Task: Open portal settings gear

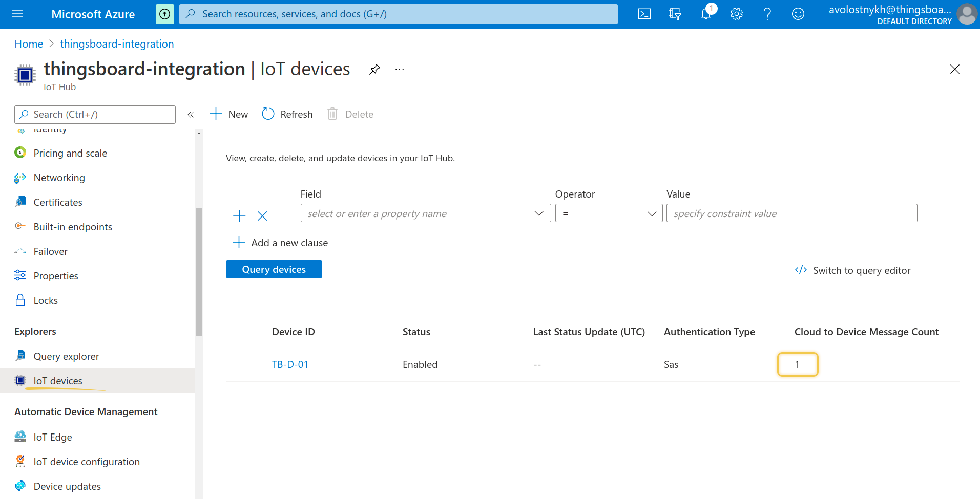Action: coord(737,14)
